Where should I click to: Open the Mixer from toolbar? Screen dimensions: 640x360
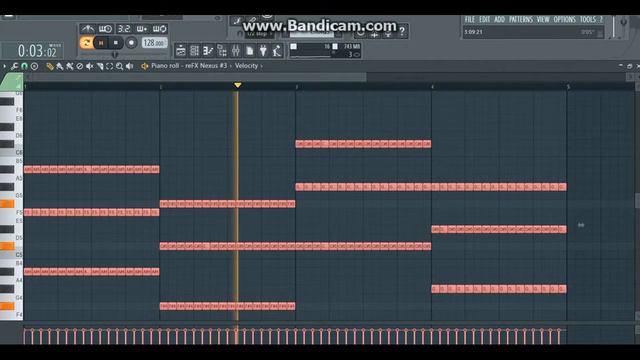coord(236,51)
